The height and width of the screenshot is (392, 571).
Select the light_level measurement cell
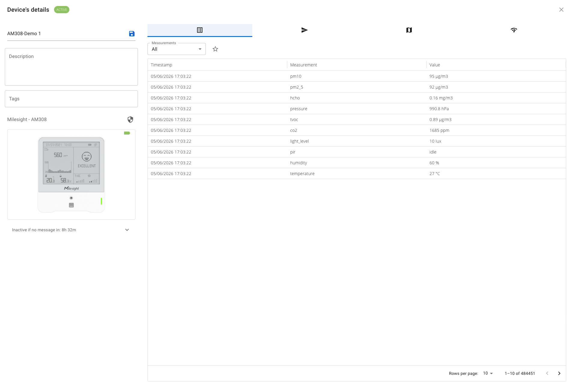click(x=357, y=141)
